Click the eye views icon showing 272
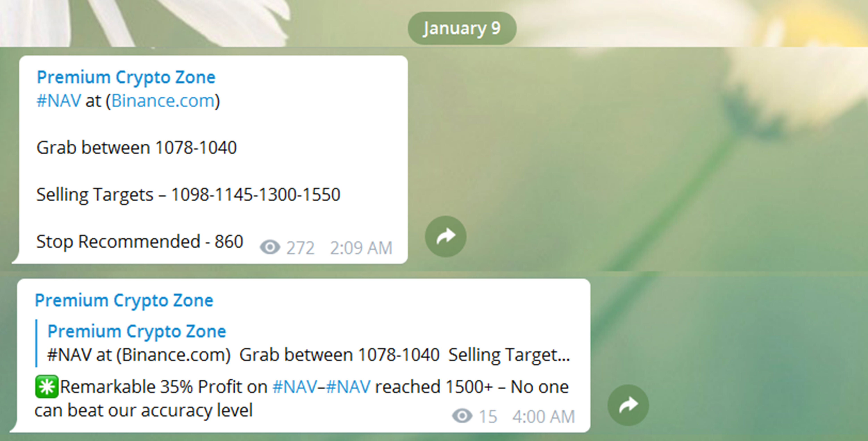The image size is (868, 441). point(270,247)
